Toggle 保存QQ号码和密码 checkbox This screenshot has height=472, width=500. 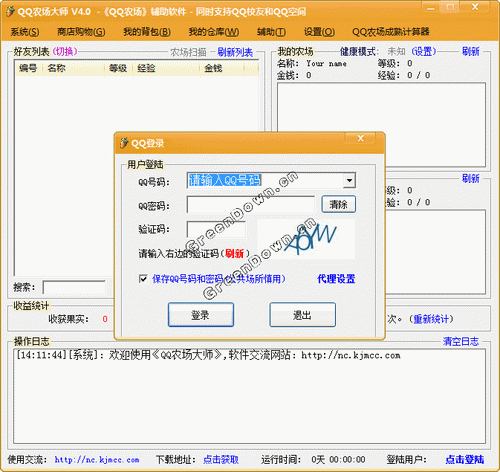click(x=143, y=279)
